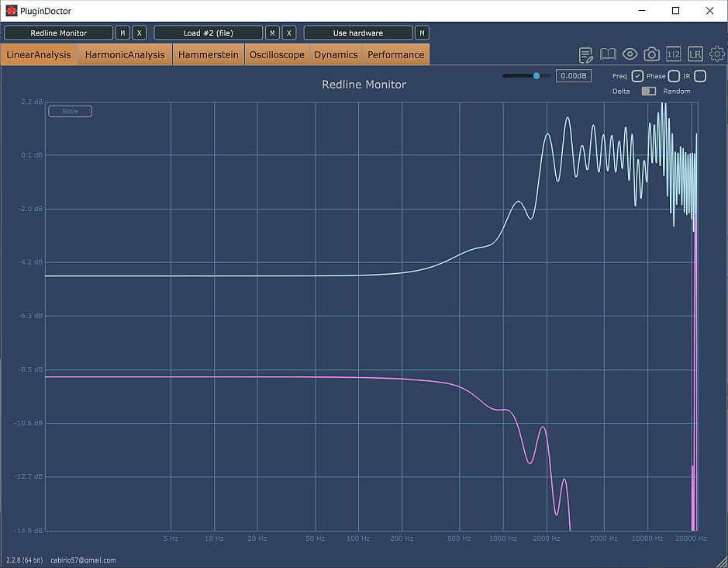Remove the Redline Monitor plugin with X
The height and width of the screenshot is (568, 728).
tap(140, 33)
